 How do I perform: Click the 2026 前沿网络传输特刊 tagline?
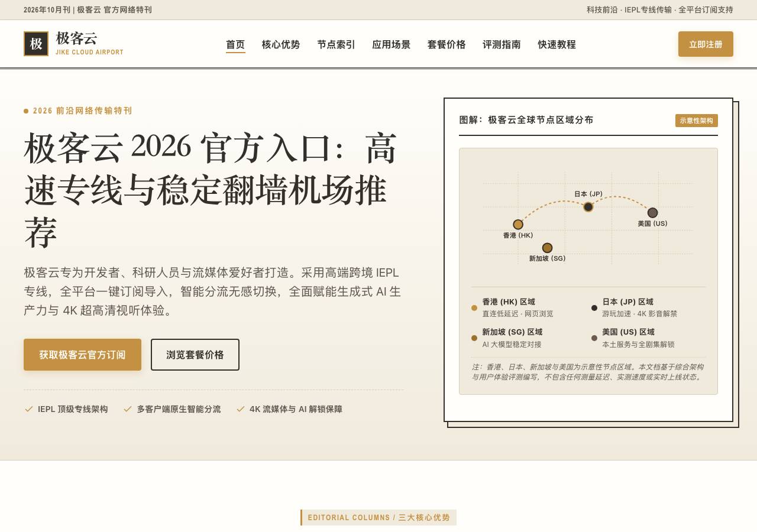(x=83, y=111)
